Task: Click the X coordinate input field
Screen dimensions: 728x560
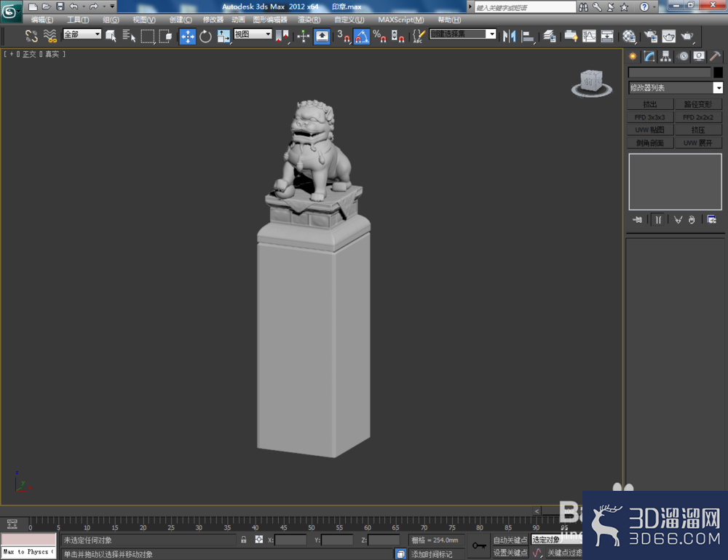Action: tap(290, 540)
